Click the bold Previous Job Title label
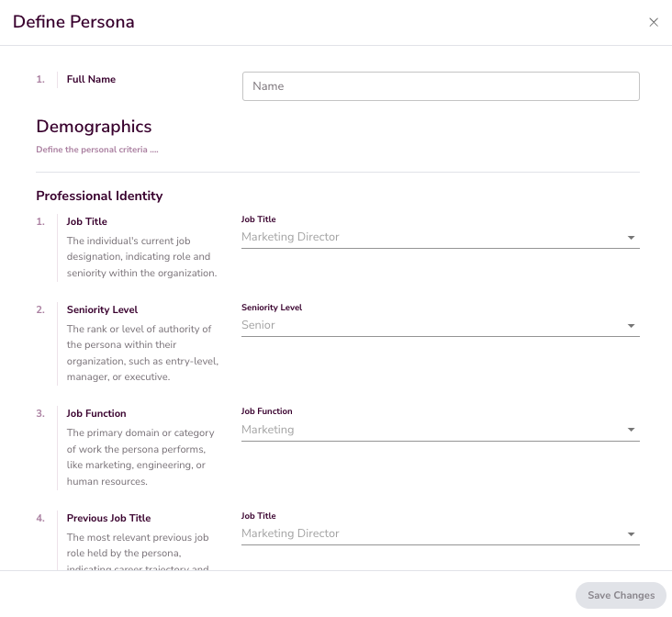 [108, 519]
